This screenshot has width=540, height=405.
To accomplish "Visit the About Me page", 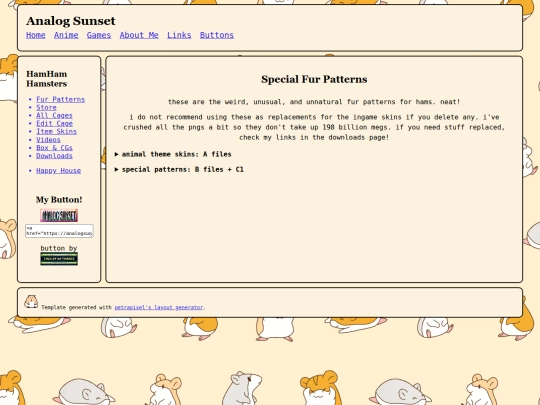I will [x=139, y=35].
